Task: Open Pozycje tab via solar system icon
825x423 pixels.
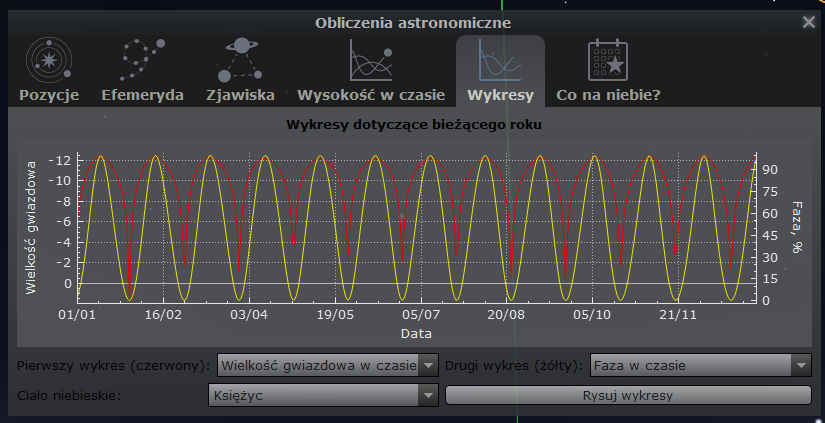Action: (48, 61)
